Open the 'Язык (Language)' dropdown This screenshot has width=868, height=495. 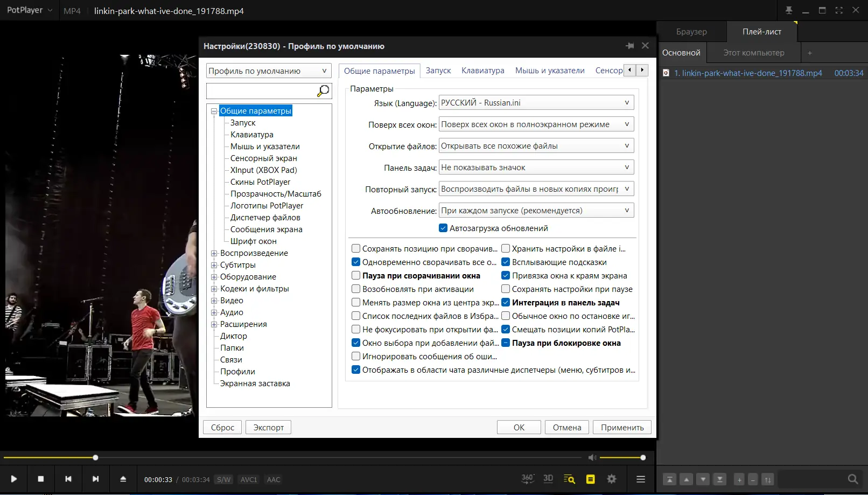pyautogui.click(x=536, y=103)
